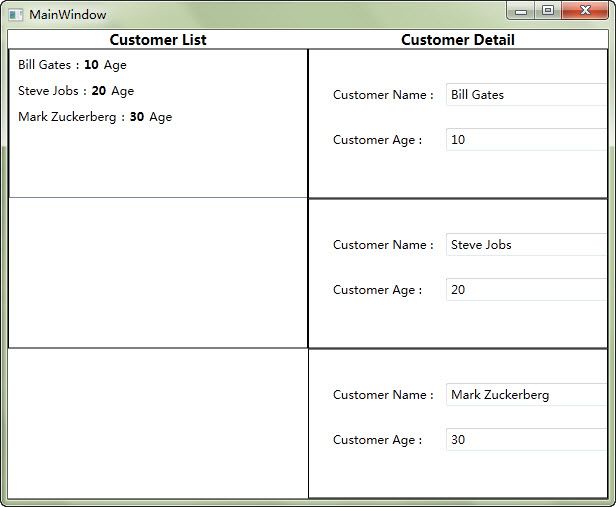Select Steve Jobs in the customer list

click(76, 91)
